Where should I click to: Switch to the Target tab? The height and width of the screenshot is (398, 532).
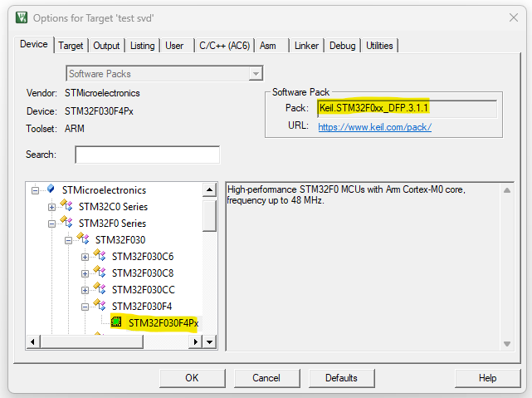point(71,46)
